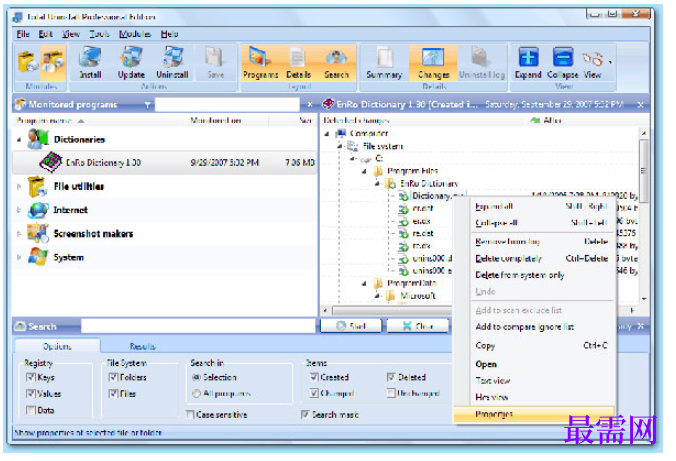
Task: Toggle the File System Files checkbox
Action: tap(113, 393)
